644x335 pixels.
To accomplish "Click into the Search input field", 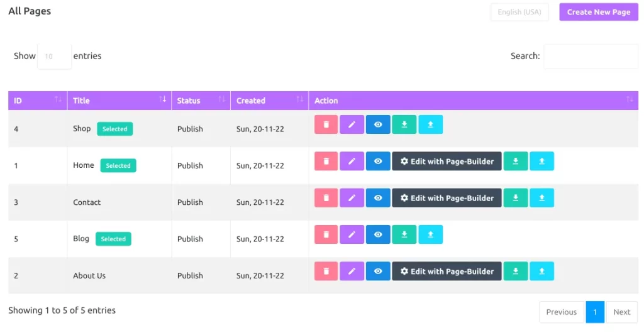I will coord(591,56).
